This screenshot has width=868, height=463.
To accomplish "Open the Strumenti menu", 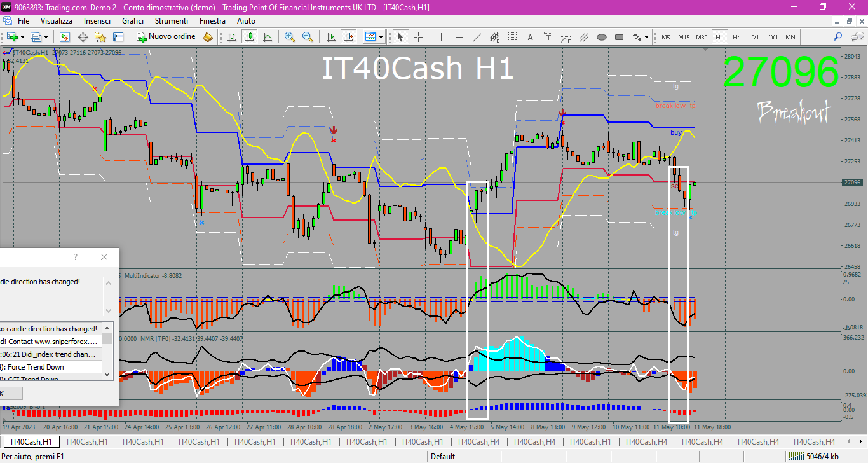I will (x=172, y=21).
